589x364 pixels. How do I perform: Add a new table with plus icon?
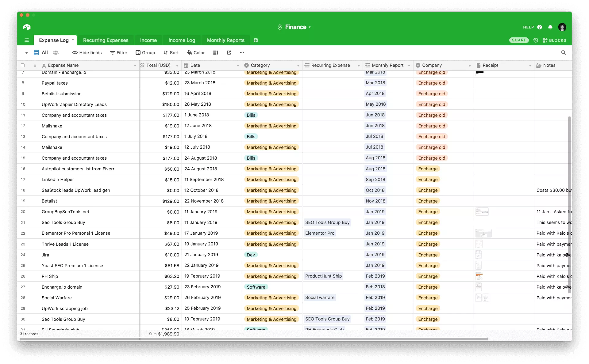[x=256, y=40]
